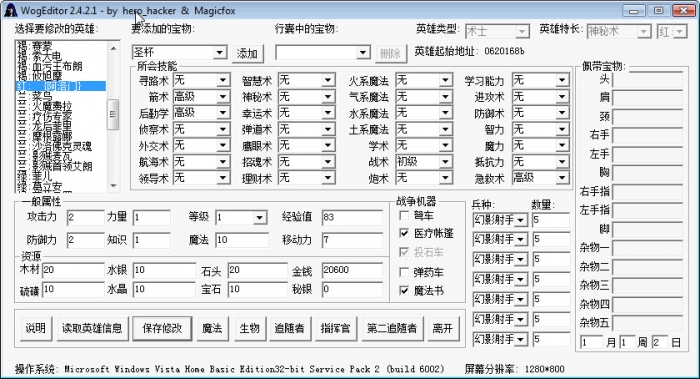Click the 日 day field showing 2
This screenshot has width=700, height=379.
(660, 343)
